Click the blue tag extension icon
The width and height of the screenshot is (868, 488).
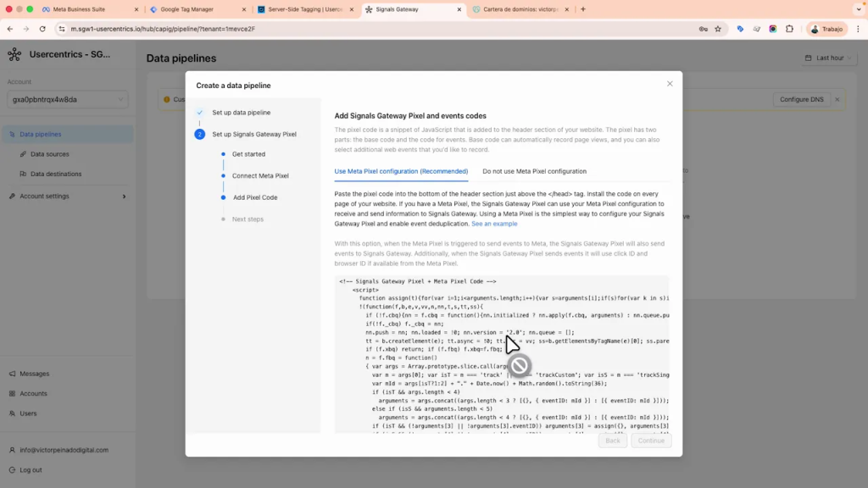tap(740, 29)
